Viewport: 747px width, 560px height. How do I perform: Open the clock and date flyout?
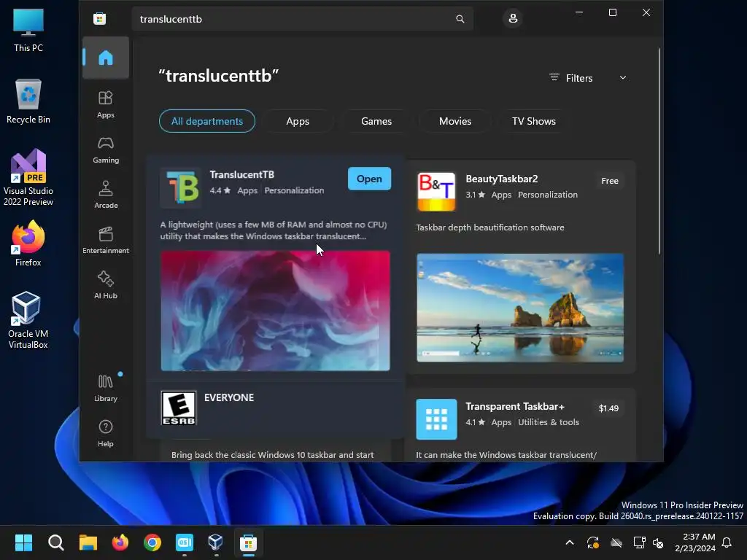pos(695,542)
